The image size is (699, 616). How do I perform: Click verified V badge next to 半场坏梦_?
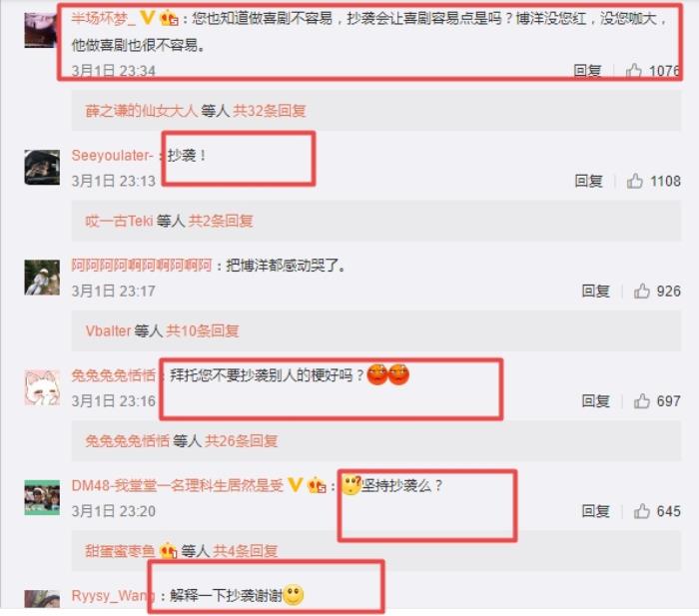click(x=147, y=18)
